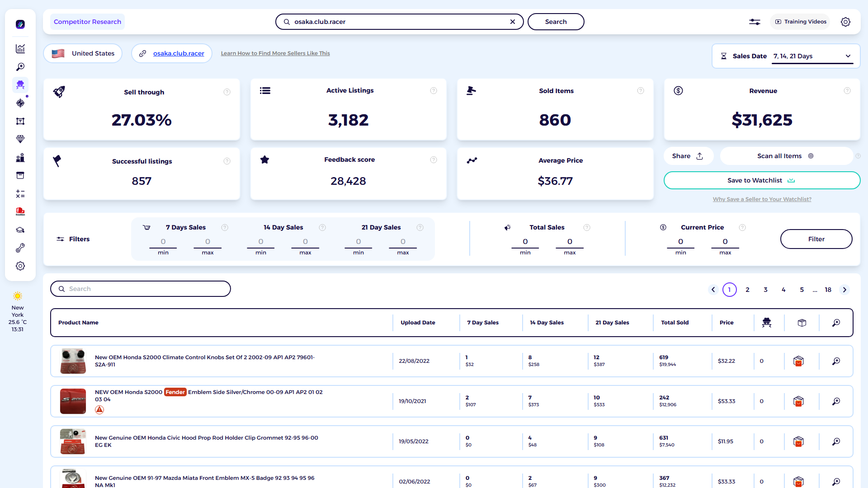Select current page 1 in pagination

(x=730, y=290)
